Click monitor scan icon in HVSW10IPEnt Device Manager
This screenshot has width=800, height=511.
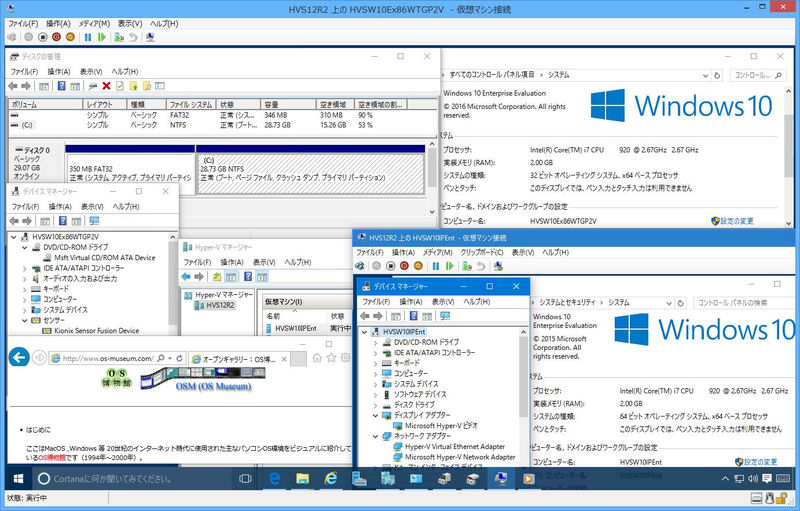point(445,316)
